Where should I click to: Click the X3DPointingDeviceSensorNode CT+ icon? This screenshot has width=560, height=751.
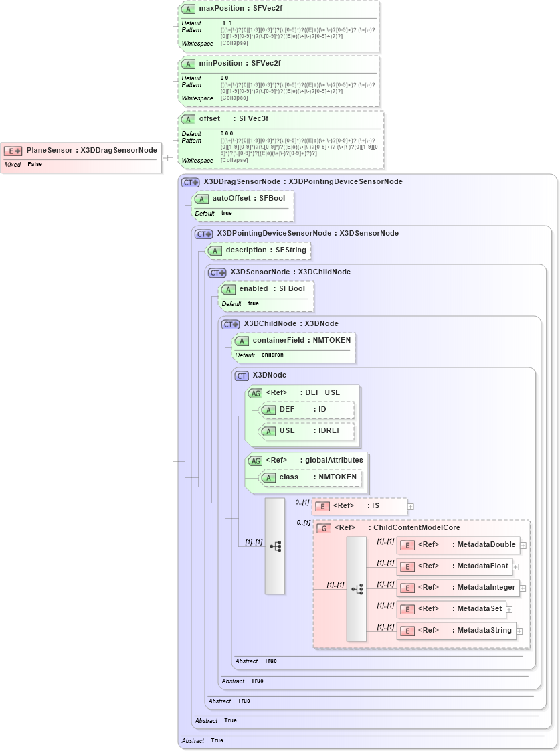coord(204,234)
